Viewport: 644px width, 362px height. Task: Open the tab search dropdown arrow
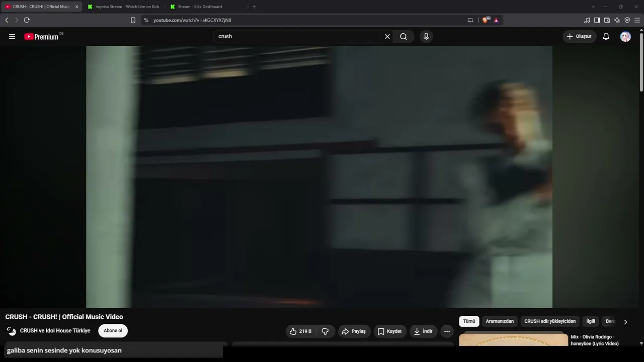tap(593, 7)
